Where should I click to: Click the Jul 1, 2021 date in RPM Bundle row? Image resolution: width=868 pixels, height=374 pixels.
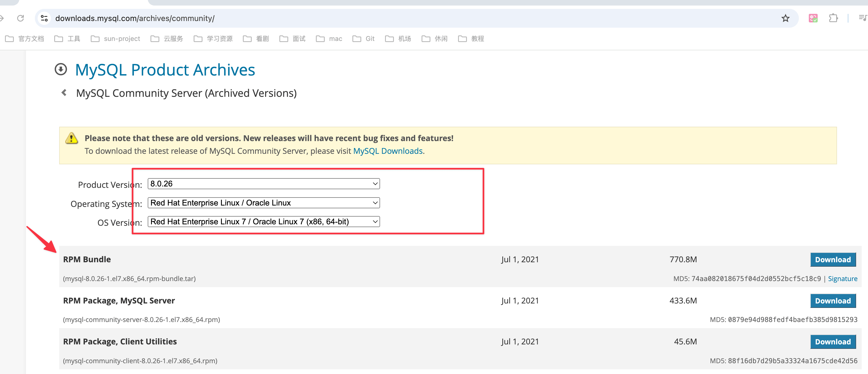point(520,259)
